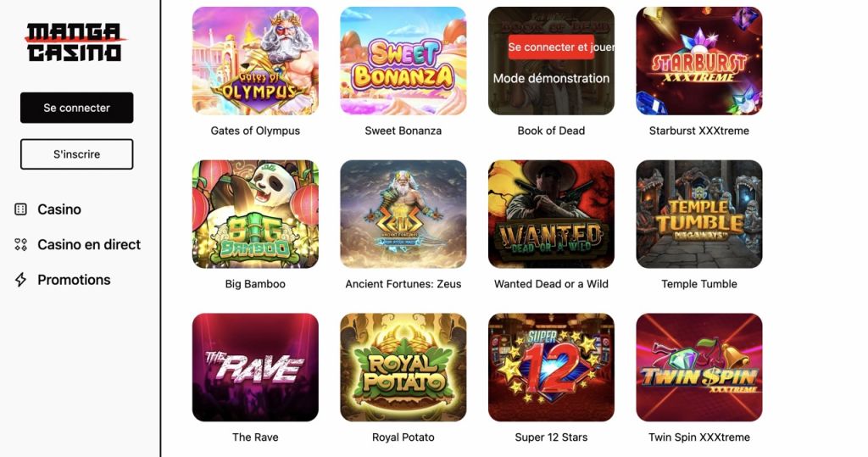Launch Mode démonstration for Book of Dead
The image size is (868, 457).
(551, 79)
